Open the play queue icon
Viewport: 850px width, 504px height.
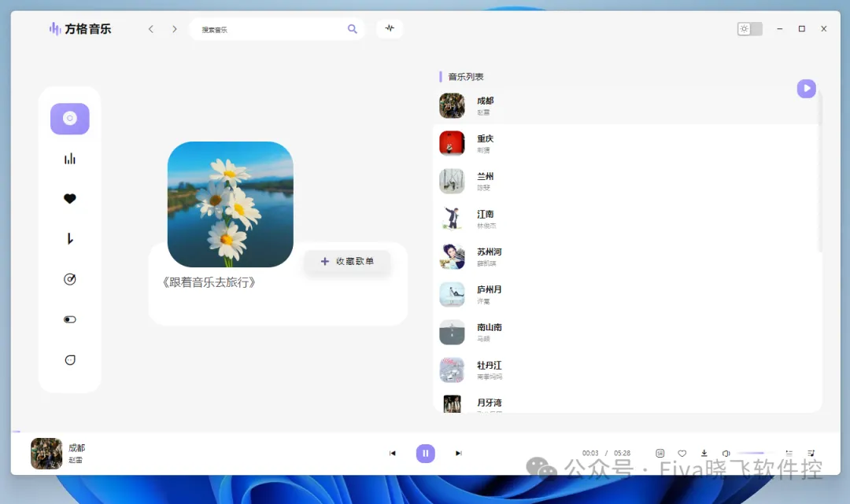pos(811,453)
